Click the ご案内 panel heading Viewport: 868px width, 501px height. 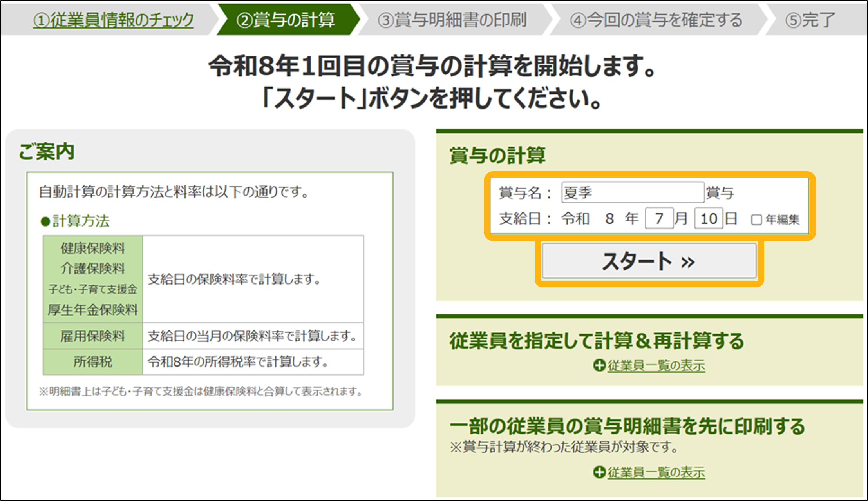tap(47, 151)
